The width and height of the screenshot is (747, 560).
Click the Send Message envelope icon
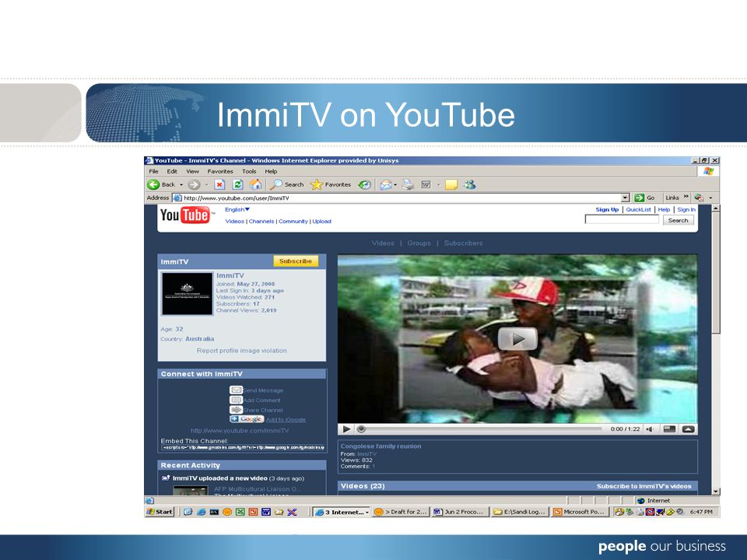(x=237, y=390)
